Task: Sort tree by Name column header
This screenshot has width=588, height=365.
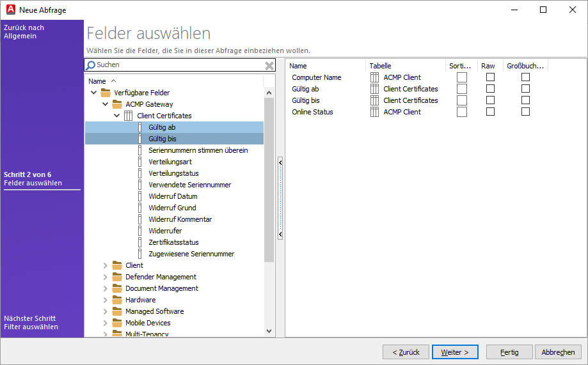Action: coord(175,81)
